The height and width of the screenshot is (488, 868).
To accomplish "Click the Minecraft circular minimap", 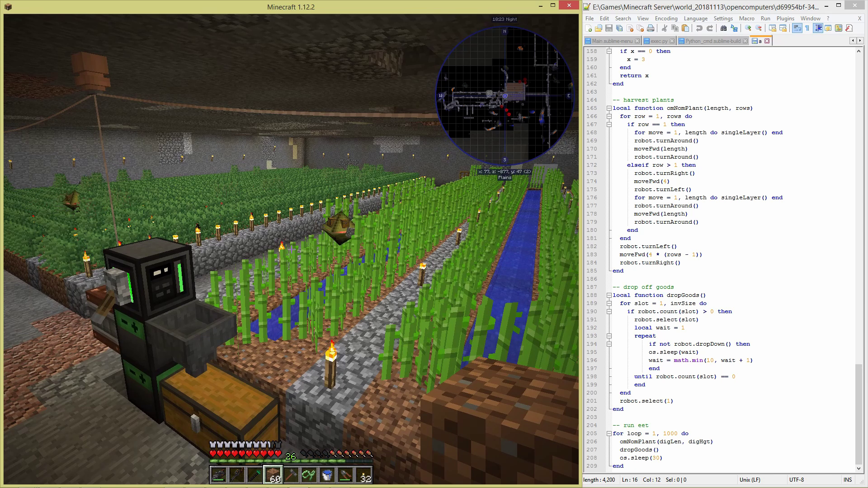I will (505, 96).
